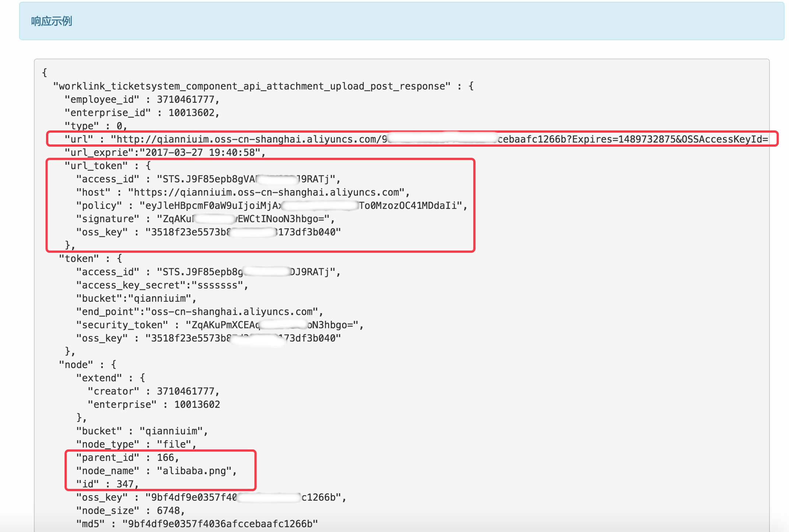Click the "access_key_secret":"sssssss" line
Image resolution: width=789 pixels, height=532 pixels.
[x=162, y=285]
